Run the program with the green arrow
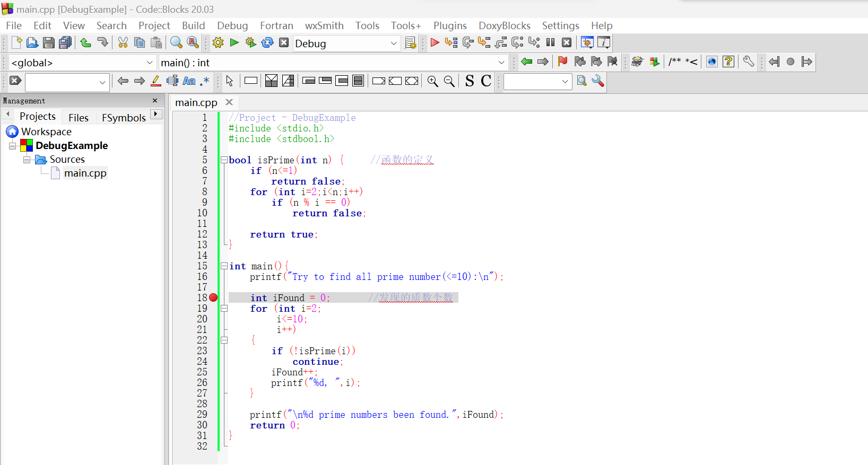This screenshot has width=868, height=465. (235, 43)
